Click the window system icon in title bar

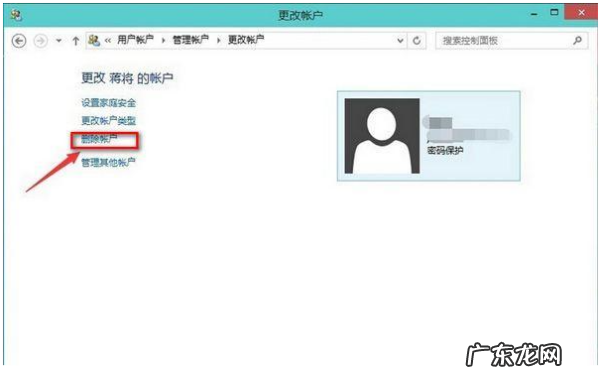tap(16, 15)
